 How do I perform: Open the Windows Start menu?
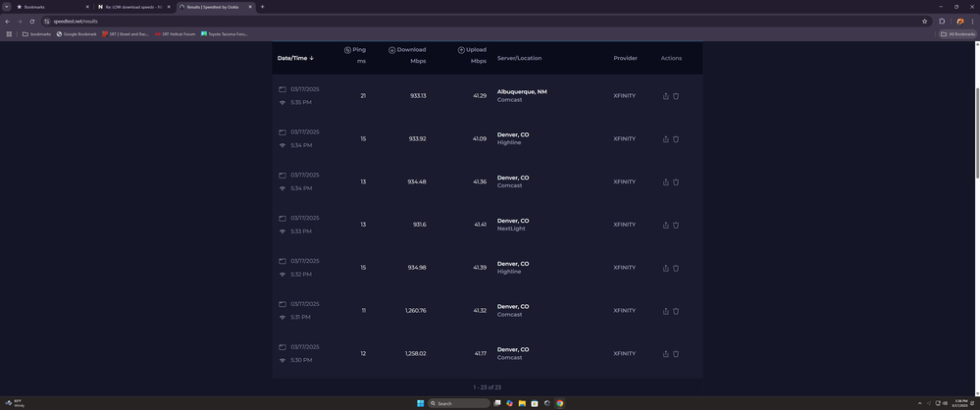click(420, 403)
